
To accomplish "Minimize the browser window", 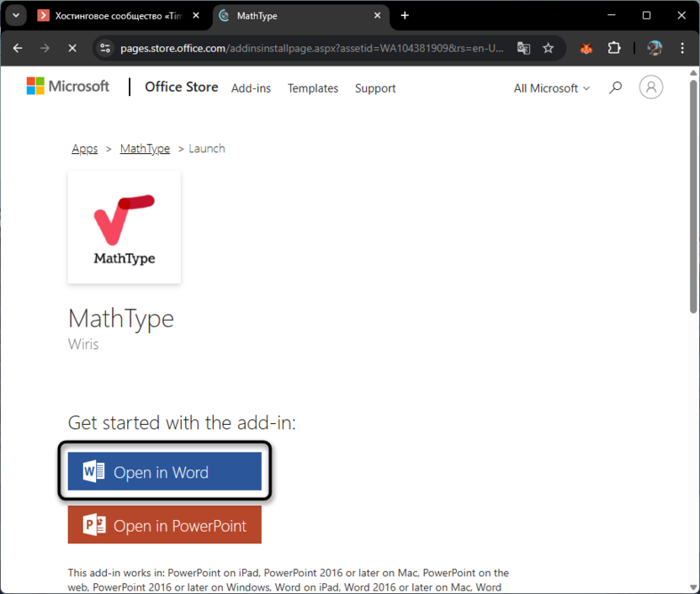I will tap(612, 16).
